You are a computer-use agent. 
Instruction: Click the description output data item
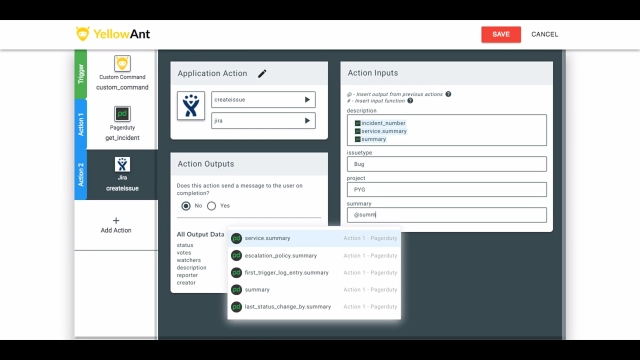[x=191, y=268]
